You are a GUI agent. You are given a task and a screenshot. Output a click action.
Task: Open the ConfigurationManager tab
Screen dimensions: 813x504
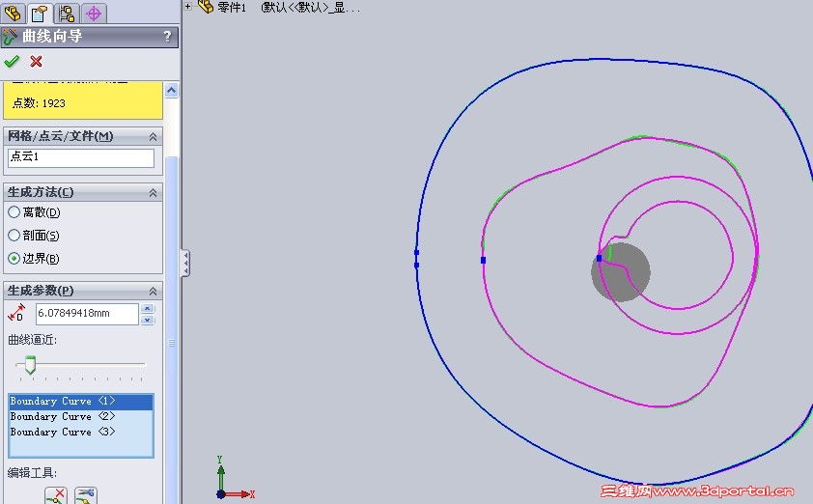[67, 13]
